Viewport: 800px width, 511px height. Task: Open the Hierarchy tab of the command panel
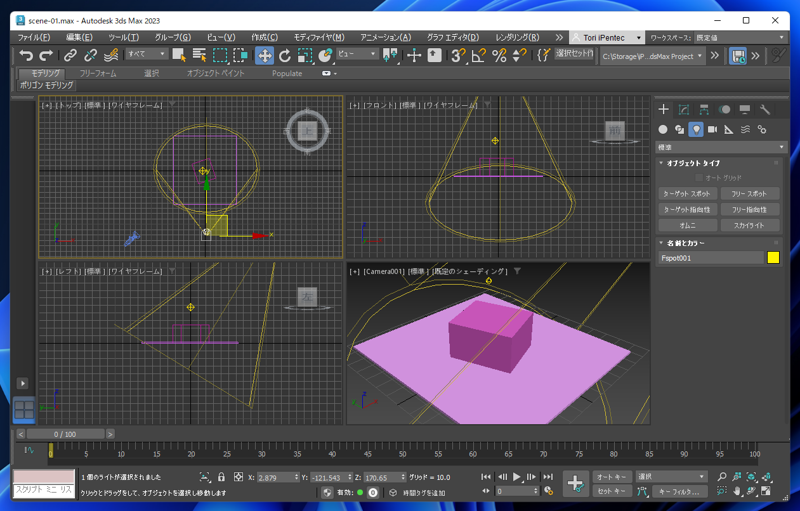coord(704,110)
